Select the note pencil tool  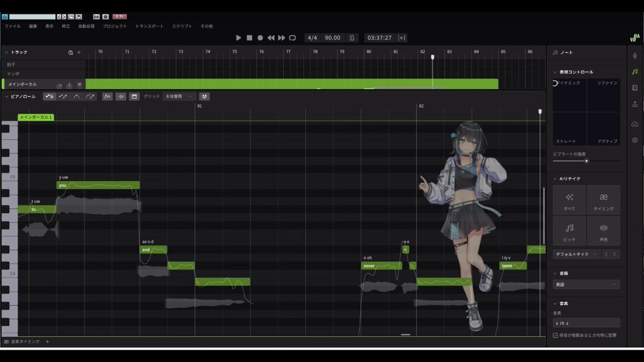(63, 97)
